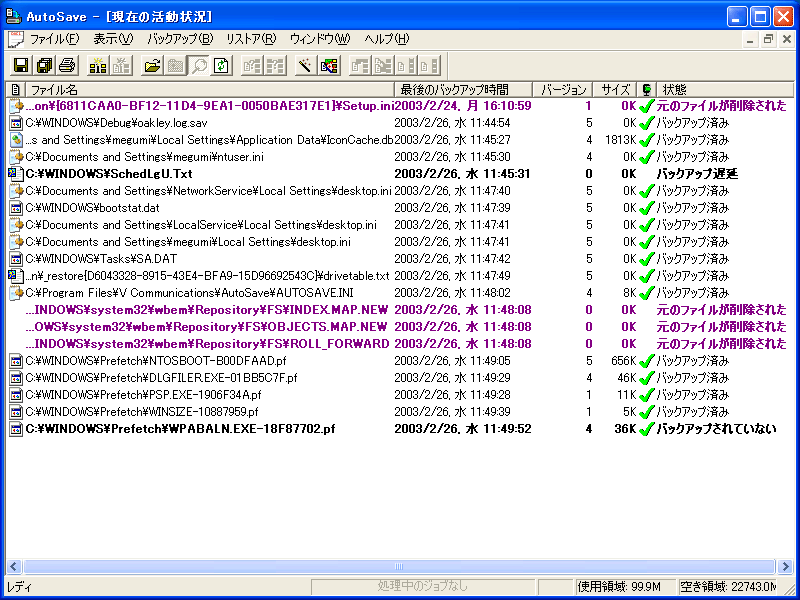Select the WPABALN.EXE-18F87702.pf file name

(x=180, y=429)
